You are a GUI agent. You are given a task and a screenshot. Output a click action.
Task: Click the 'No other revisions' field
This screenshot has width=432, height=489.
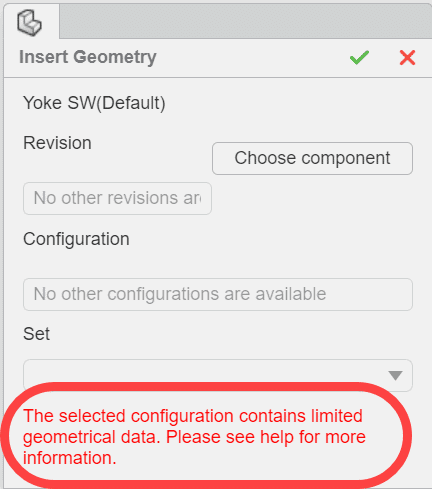tap(117, 198)
